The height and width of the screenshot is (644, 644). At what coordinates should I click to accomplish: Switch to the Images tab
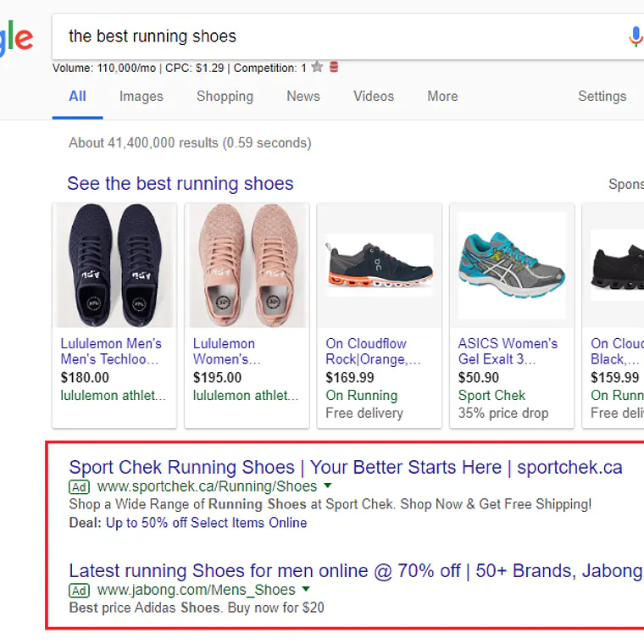[142, 96]
